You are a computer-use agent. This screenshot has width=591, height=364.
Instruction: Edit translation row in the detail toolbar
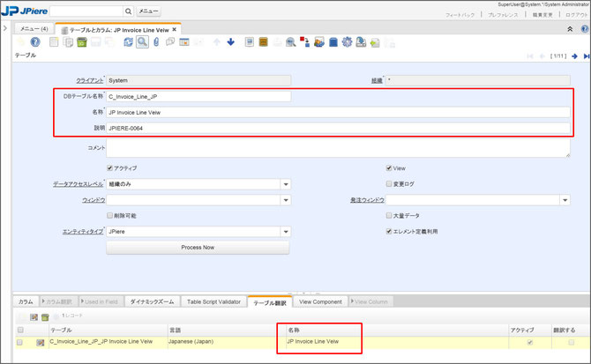[x=34, y=317]
